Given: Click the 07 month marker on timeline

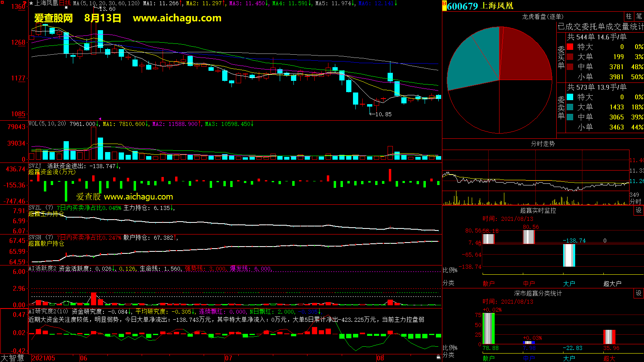Looking at the screenshot, I should pos(228,358).
